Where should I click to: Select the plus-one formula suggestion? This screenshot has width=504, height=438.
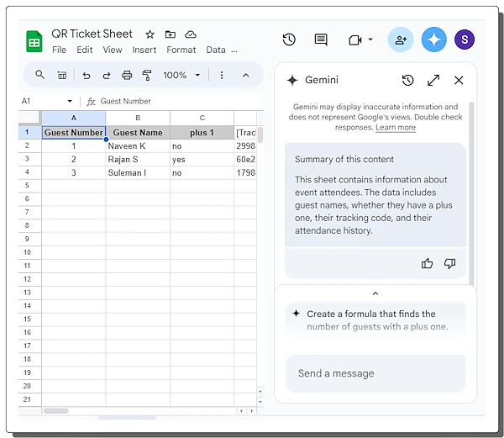pos(376,320)
